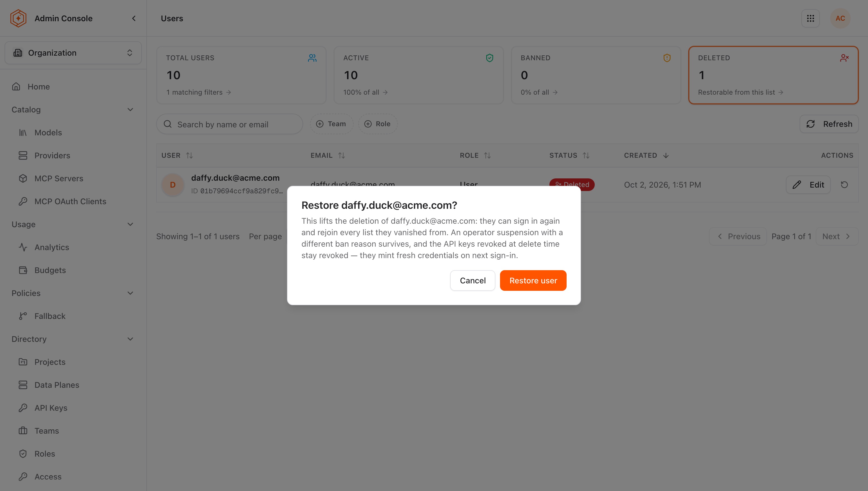Click the Active green shield icon
The image size is (868, 491).
click(489, 58)
